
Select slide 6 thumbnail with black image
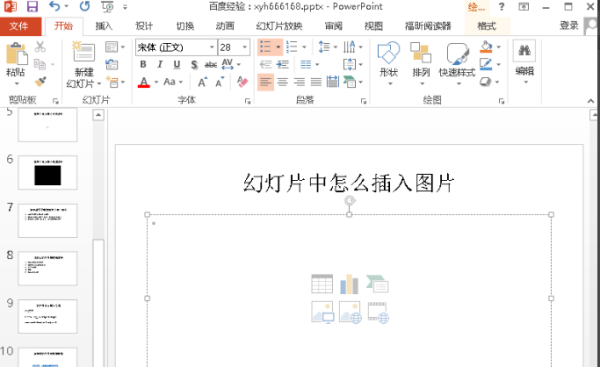(47, 173)
